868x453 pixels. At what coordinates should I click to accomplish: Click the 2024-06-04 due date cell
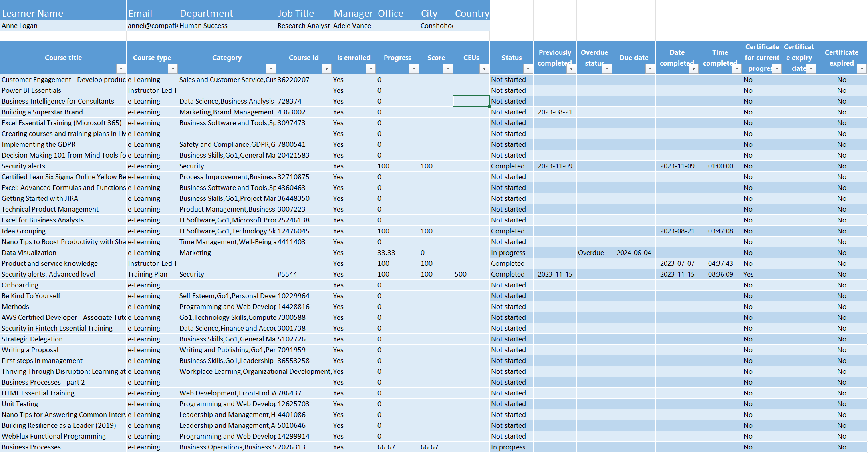pyautogui.click(x=634, y=253)
